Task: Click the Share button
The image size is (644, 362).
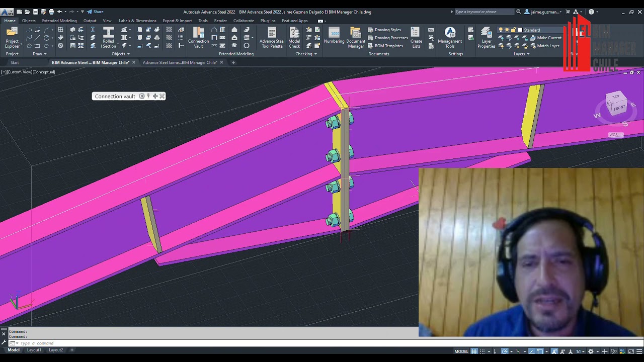Action: coord(95,12)
